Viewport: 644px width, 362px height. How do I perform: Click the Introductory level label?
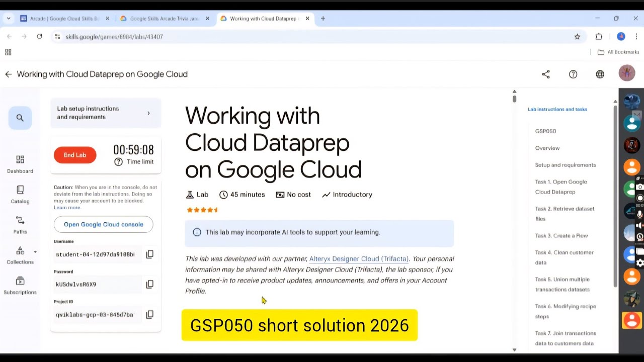coord(347,195)
